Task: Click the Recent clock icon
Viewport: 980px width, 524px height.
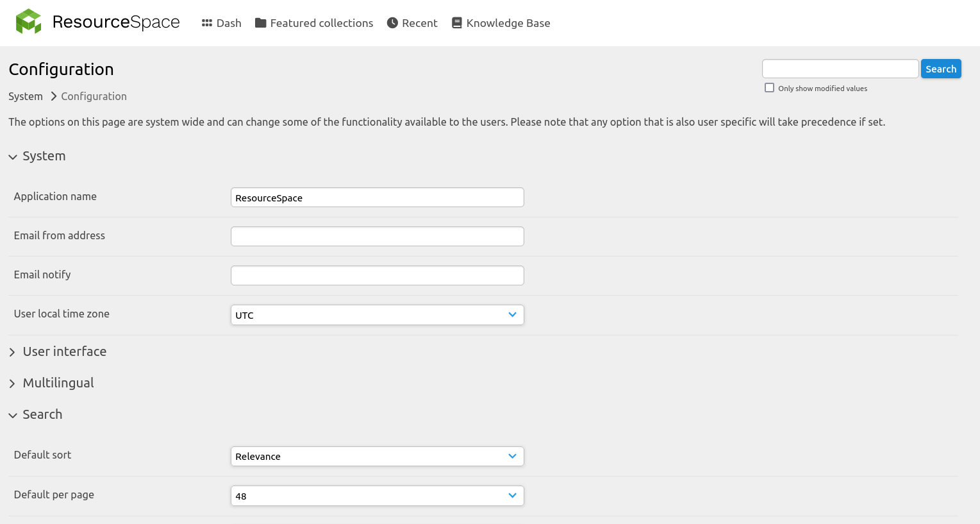Action: [392, 23]
